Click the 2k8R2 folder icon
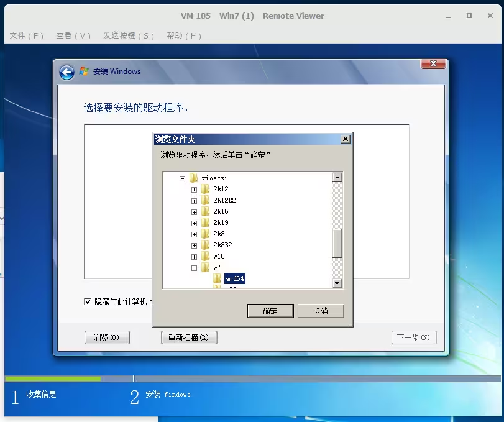 pyautogui.click(x=206, y=245)
